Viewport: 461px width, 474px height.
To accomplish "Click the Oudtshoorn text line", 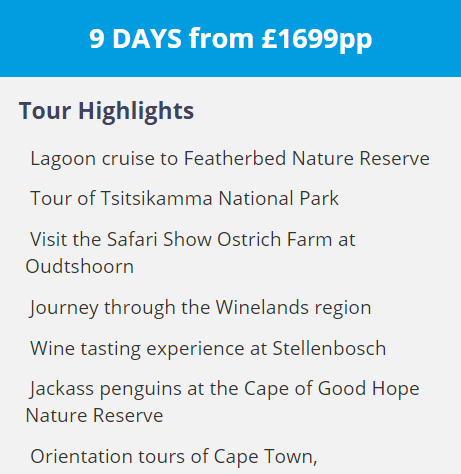I will 80,267.
